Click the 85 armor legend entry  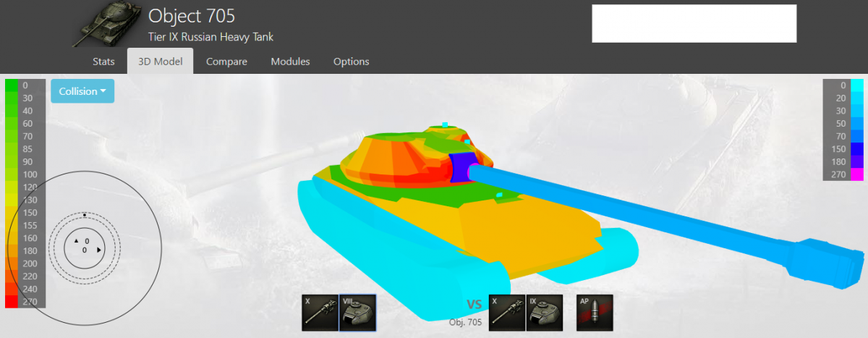click(25, 149)
